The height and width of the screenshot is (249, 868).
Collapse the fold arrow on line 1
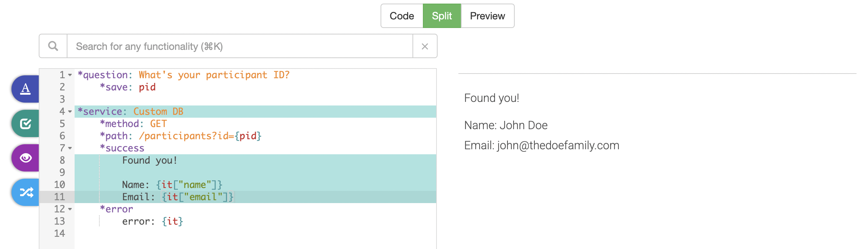click(70, 75)
